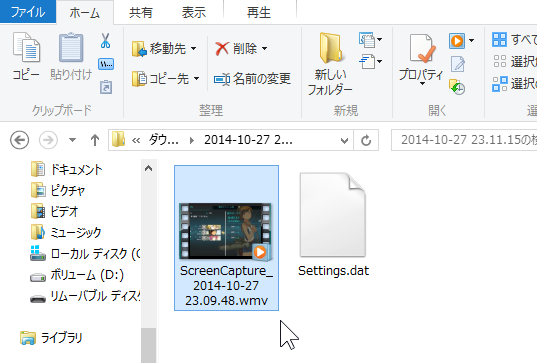
Task: Expand the Properties dropdown arrow
Action: point(422,84)
